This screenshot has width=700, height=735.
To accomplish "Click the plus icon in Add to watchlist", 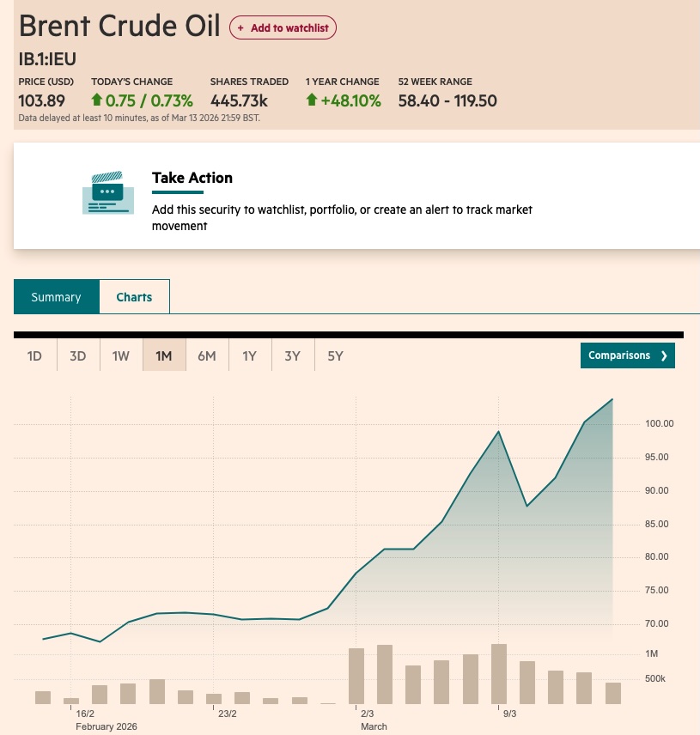I will tap(241, 28).
